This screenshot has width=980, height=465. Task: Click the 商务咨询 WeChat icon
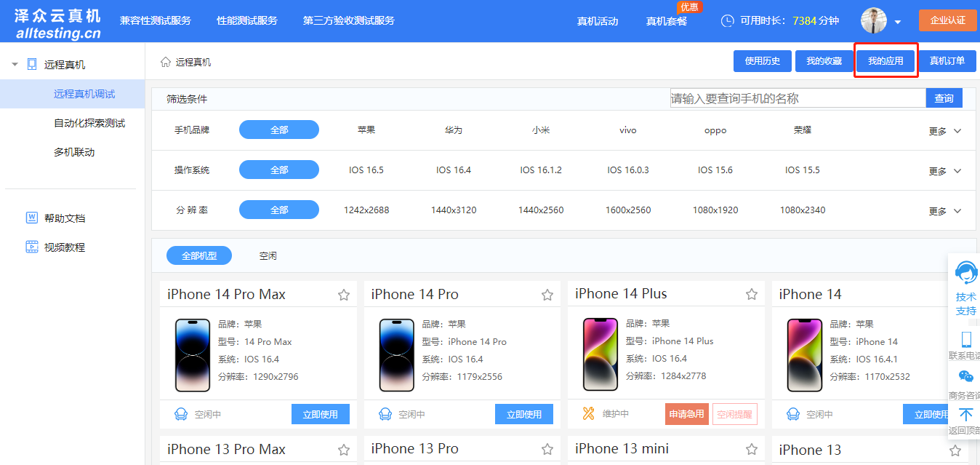966,376
